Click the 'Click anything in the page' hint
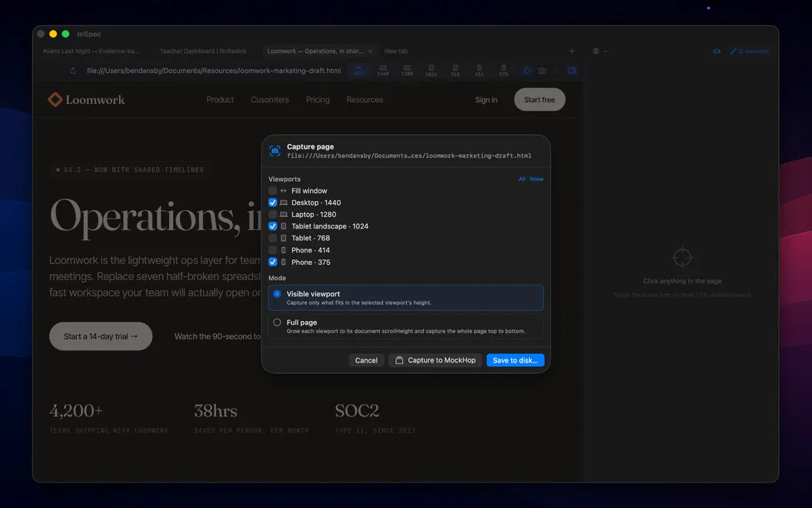This screenshot has width=812, height=508. tap(682, 281)
